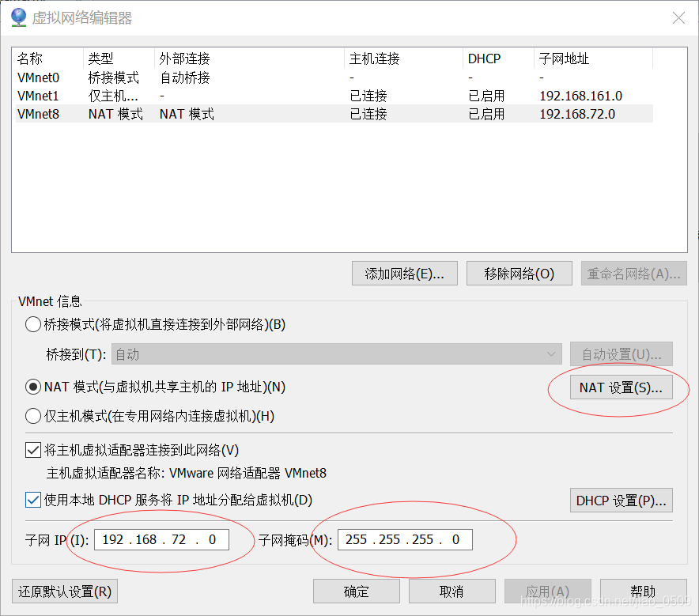The height and width of the screenshot is (616, 699).
Task: Click subnet address 192.168.161.0 cell
Action: [581, 96]
